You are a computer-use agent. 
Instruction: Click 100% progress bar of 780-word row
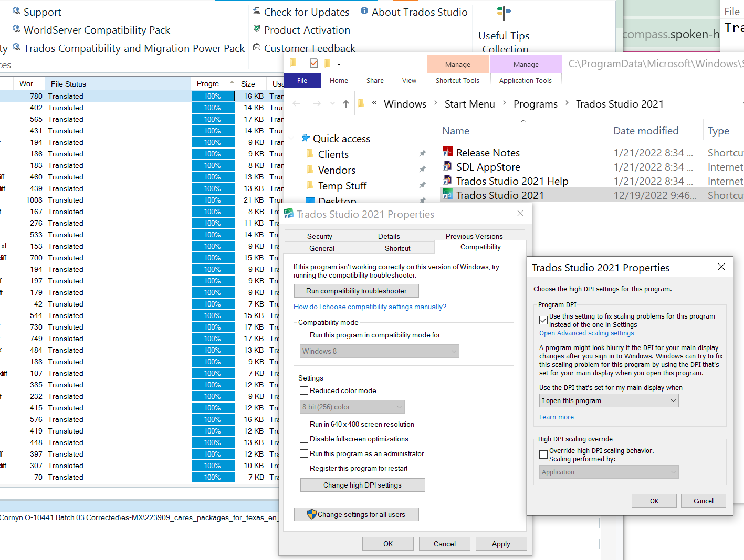pos(213,96)
